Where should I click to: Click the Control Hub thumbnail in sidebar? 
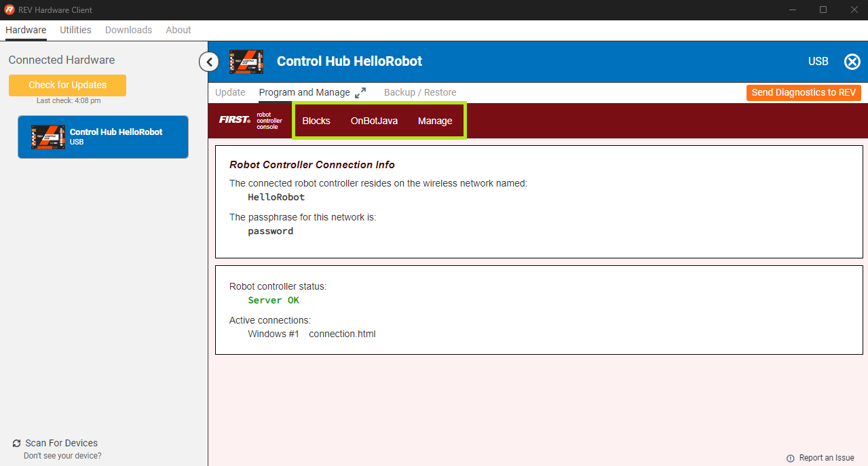(x=48, y=136)
